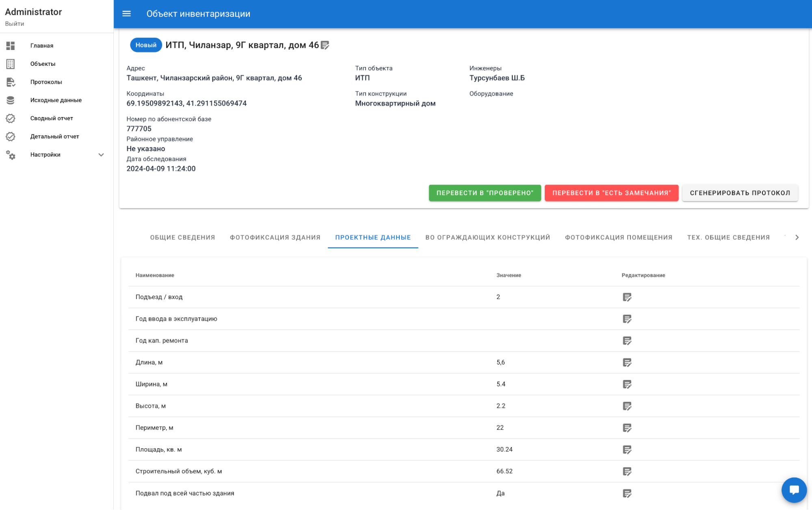Select the 'Проектные данные' tab

tap(373, 237)
